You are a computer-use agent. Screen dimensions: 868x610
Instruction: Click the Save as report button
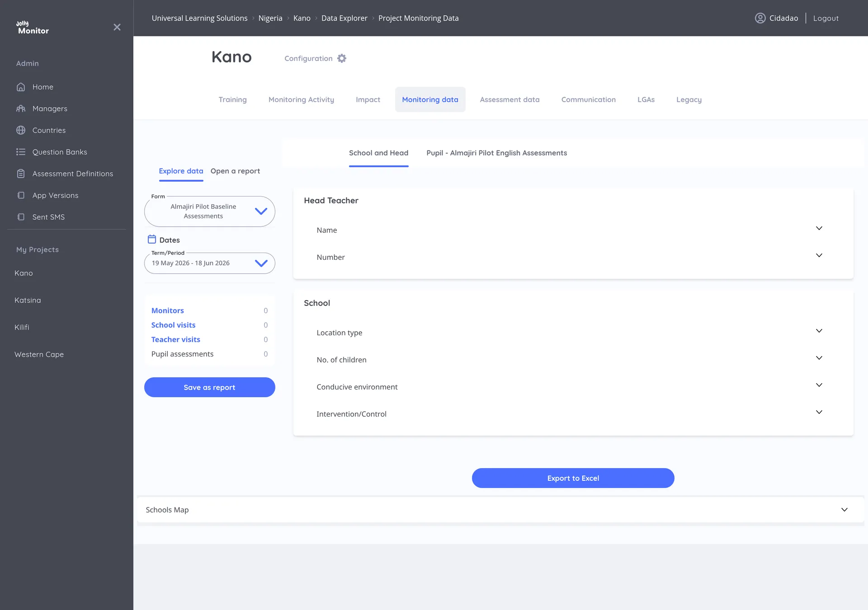tap(210, 387)
